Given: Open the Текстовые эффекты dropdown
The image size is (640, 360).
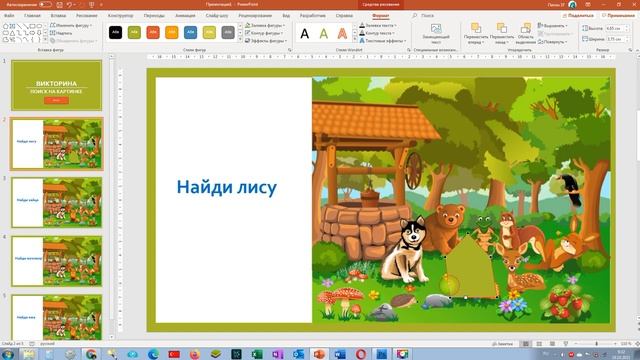Looking at the screenshot, I should click(x=383, y=41).
